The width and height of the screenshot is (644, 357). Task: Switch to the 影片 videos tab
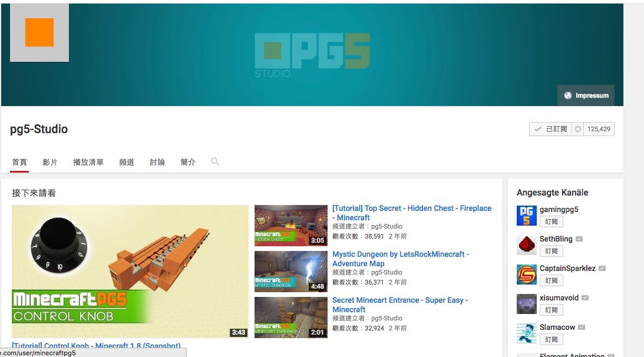click(x=50, y=162)
